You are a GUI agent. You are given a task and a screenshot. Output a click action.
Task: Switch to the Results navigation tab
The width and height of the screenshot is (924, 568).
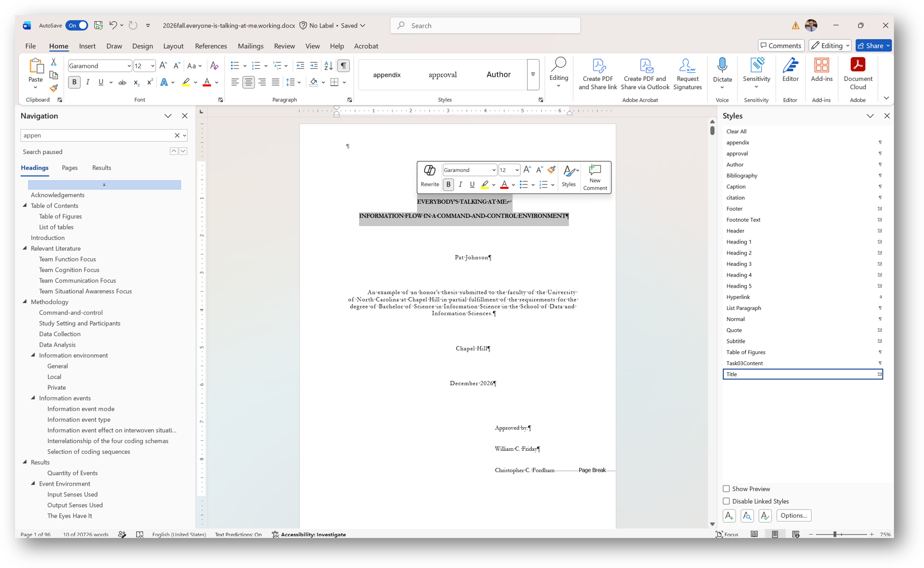tap(102, 168)
